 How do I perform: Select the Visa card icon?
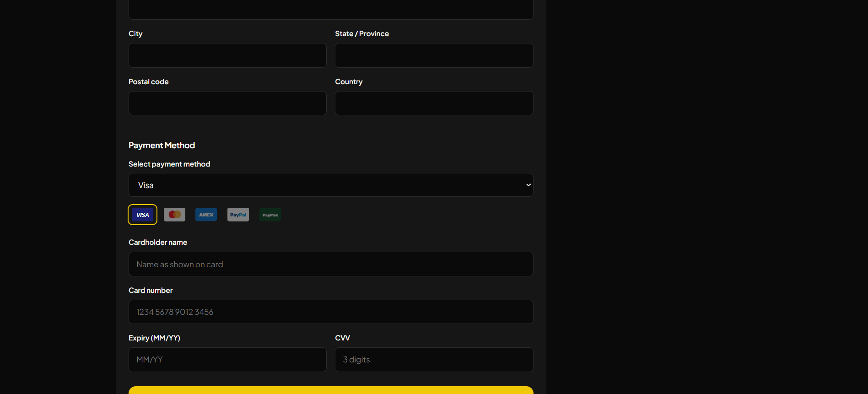coord(142,215)
